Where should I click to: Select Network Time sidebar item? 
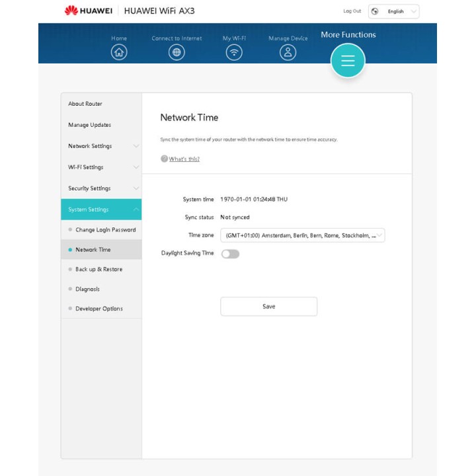[x=101, y=249]
